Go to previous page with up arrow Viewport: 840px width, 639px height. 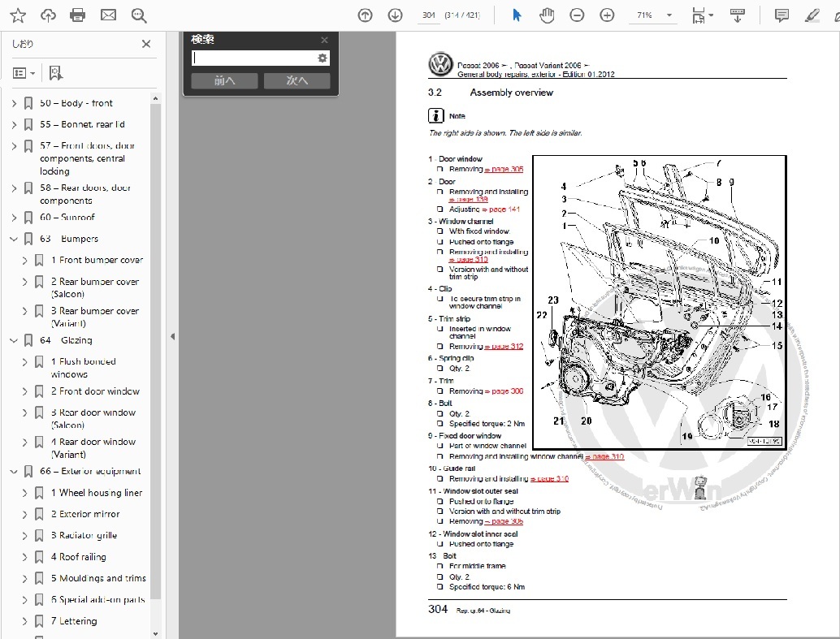tap(365, 15)
